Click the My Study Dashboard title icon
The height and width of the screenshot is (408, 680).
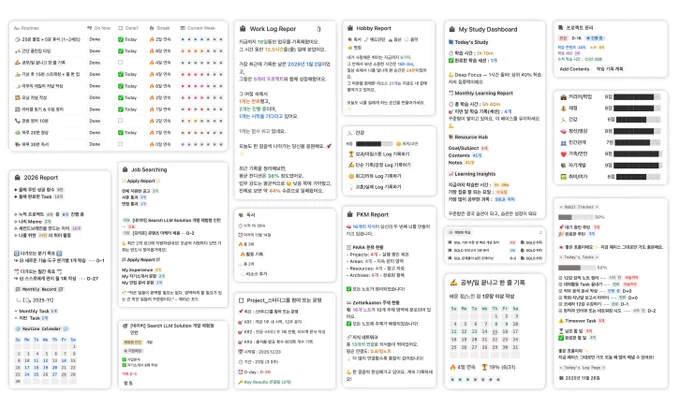[451, 29]
